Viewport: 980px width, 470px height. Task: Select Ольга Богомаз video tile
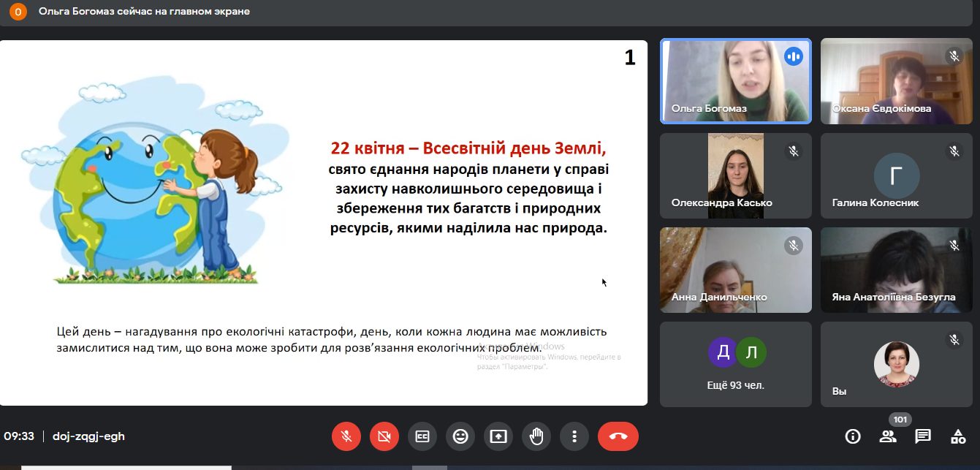pyautogui.click(x=736, y=81)
